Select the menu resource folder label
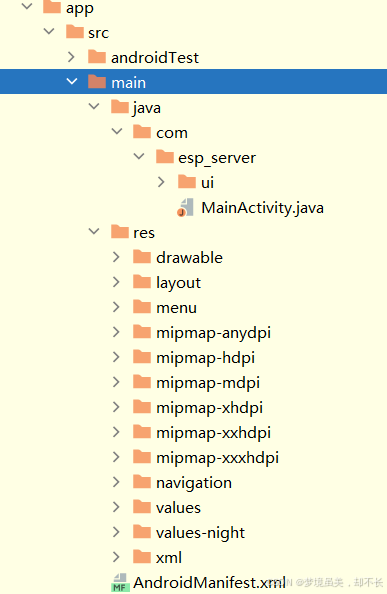This screenshot has width=387, height=594. pos(176,308)
